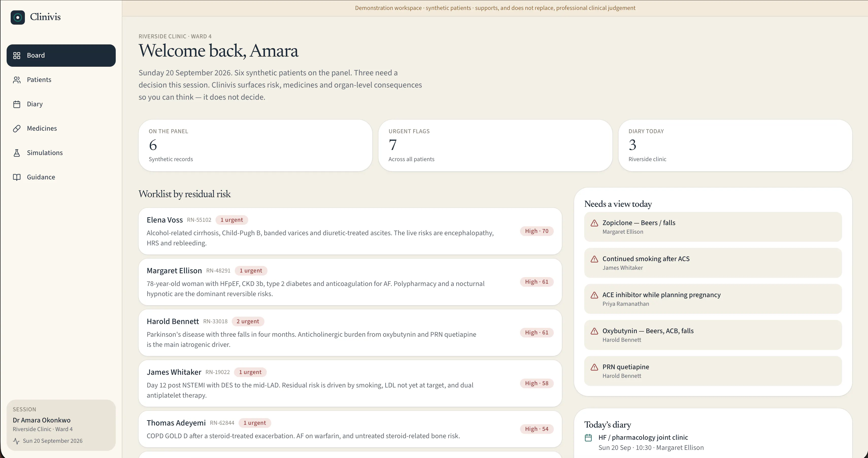Screen dimensions: 868x458
Task: Click the warning icon beside ACE inhibitor alert
Action: click(594, 295)
